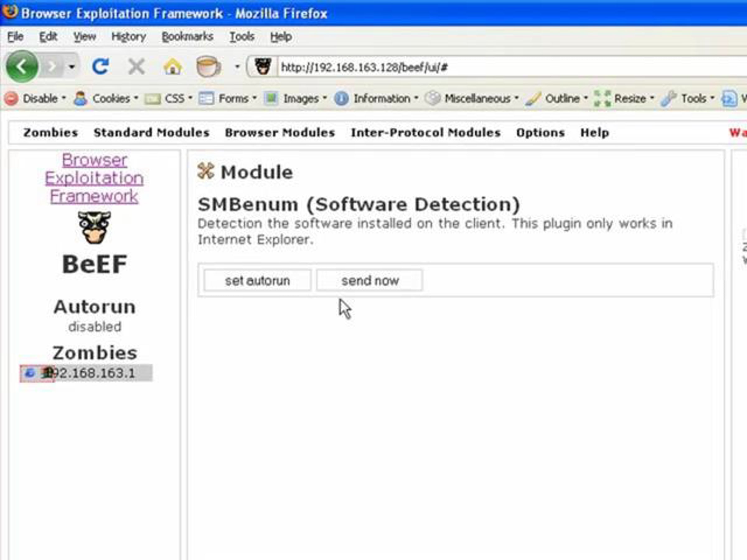Open the Outline dropdown menu

pyautogui.click(x=557, y=99)
